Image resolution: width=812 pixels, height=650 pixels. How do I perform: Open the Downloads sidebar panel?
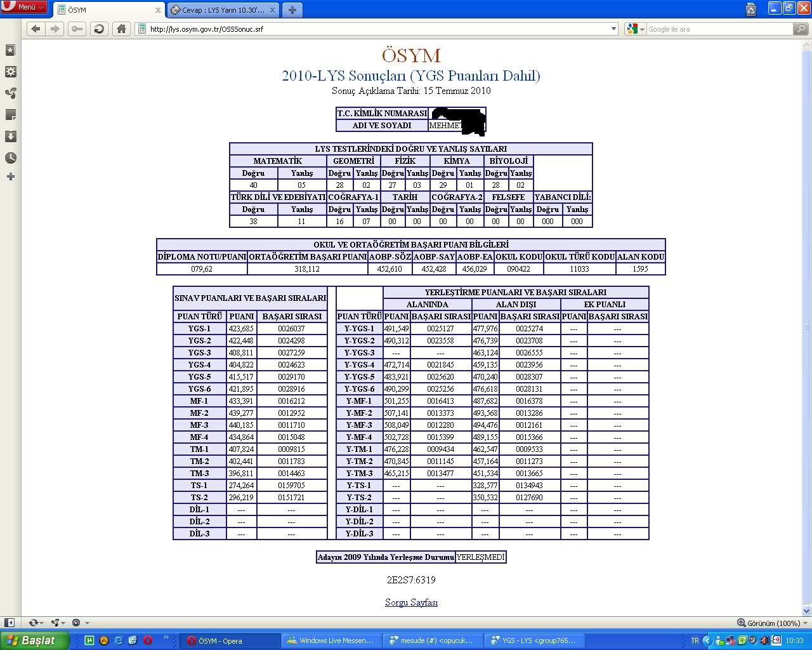tap(10, 136)
